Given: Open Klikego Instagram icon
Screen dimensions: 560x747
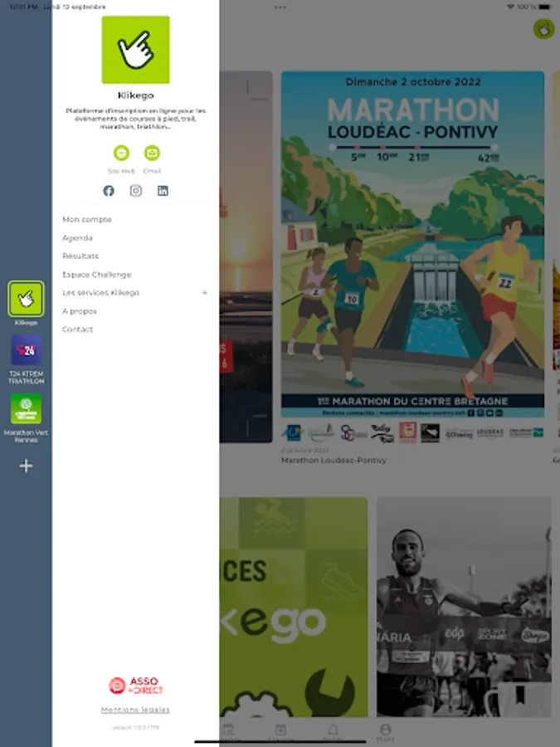Looking at the screenshot, I should 136,191.
